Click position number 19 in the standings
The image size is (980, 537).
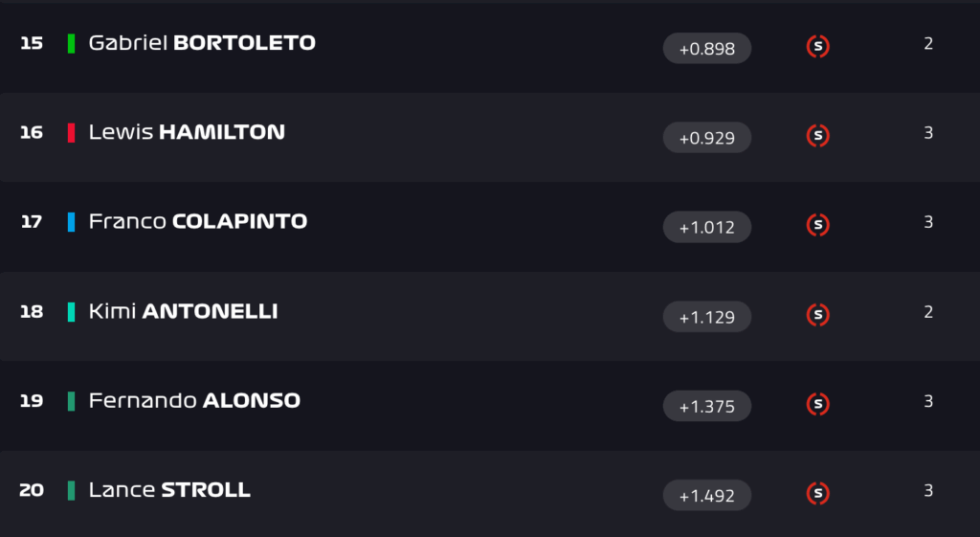click(32, 400)
